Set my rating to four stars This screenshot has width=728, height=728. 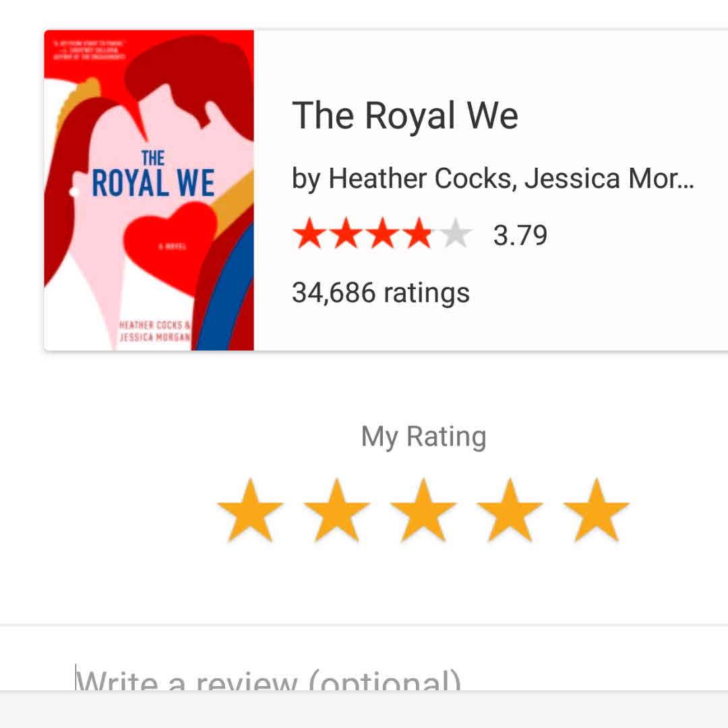[510, 511]
